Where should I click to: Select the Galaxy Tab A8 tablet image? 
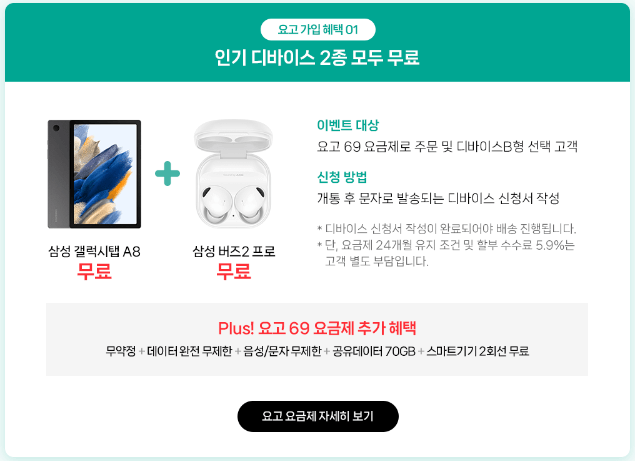click(94, 174)
